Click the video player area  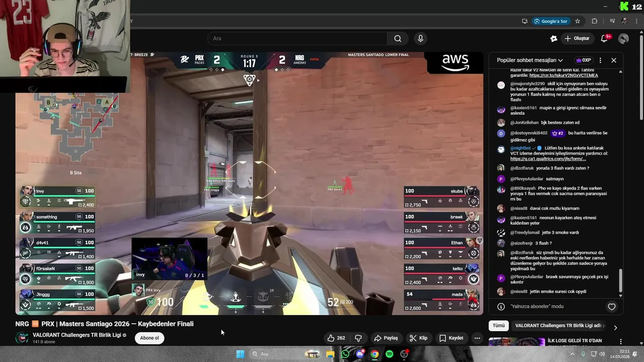tap(249, 184)
